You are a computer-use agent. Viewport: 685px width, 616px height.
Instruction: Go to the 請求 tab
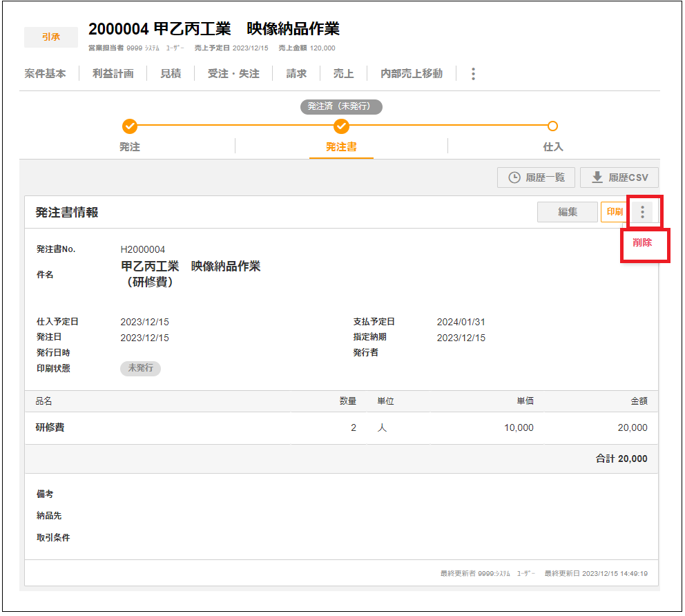[296, 73]
